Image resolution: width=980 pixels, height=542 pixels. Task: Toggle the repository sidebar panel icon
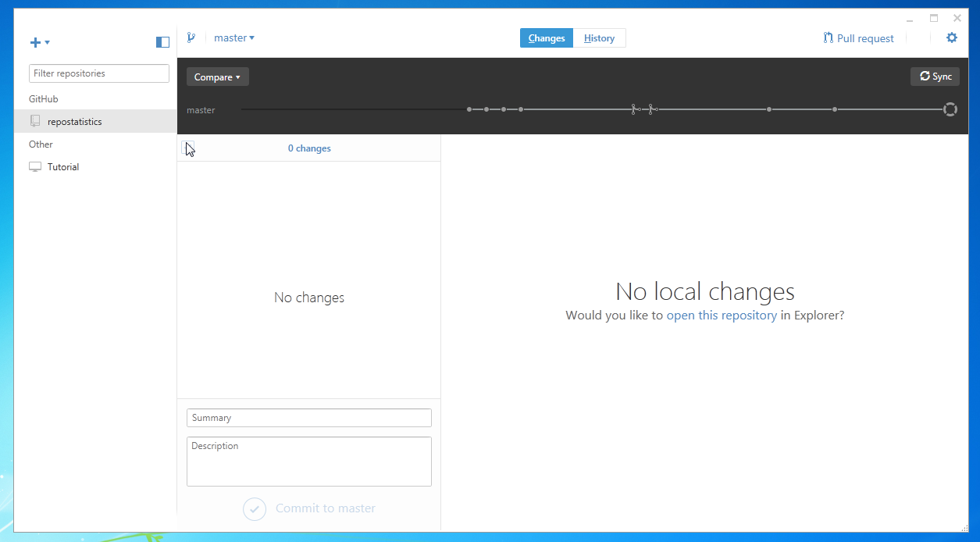coord(162,42)
